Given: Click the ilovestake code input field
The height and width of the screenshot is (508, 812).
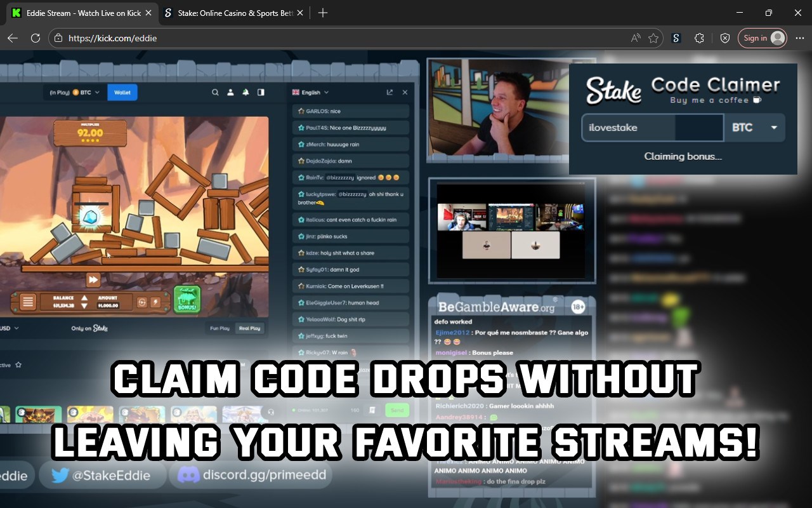Looking at the screenshot, I should 652,128.
